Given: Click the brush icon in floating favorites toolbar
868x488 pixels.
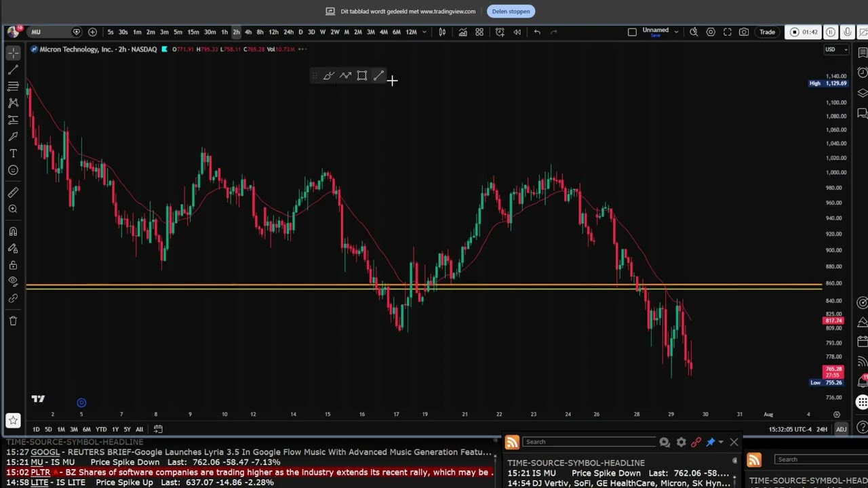Looking at the screenshot, I should (x=328, y=76).
